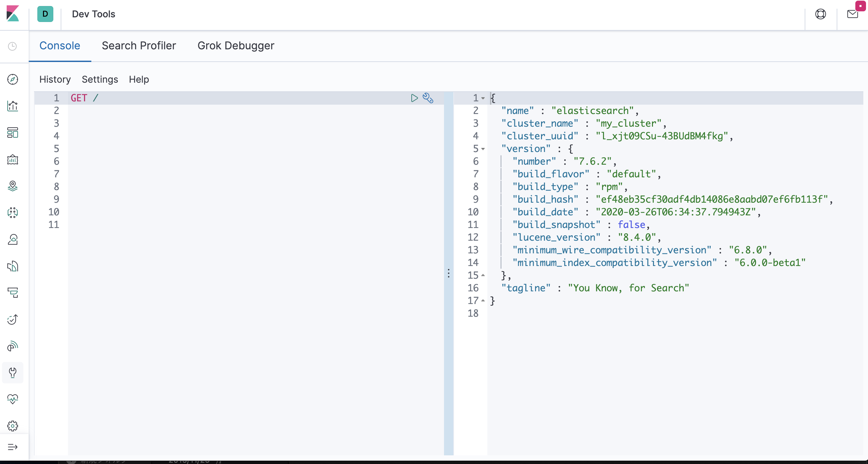Click the Kibana logo
Image resolution: width=868 pixels, height=464 pixels.
(x=13, y=14)
